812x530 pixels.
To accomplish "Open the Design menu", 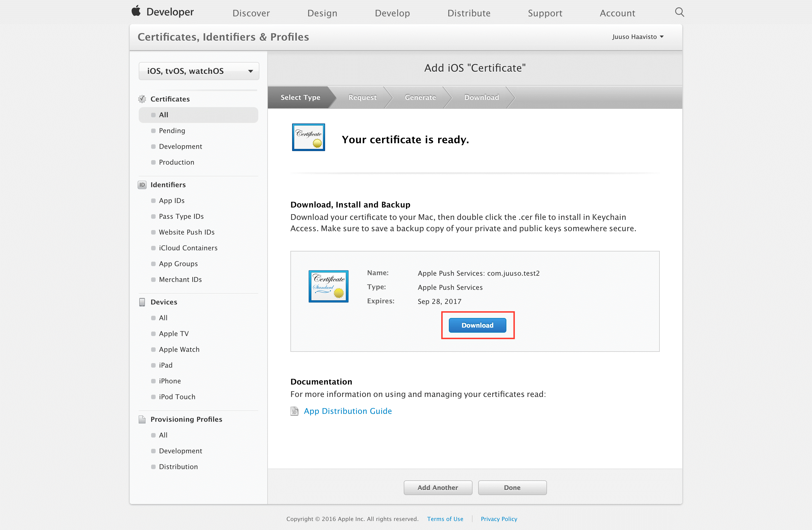I will click(x=322, y=13).
